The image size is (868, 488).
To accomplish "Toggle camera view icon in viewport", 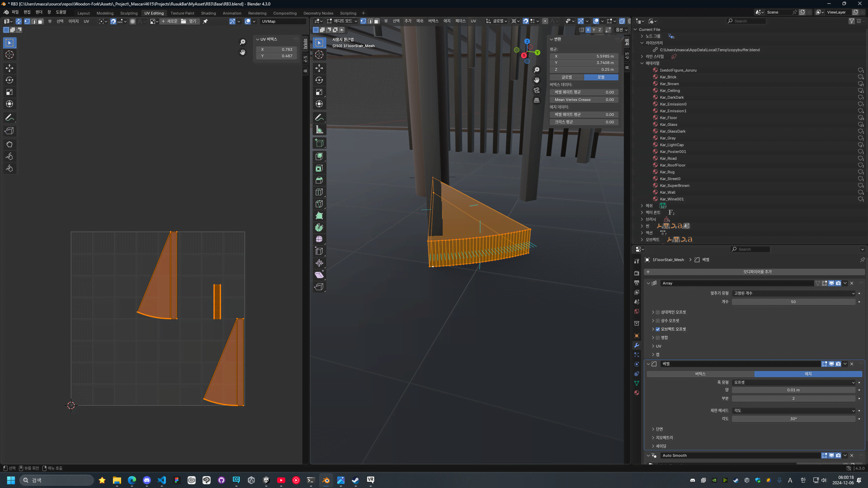I will [537, 90].
